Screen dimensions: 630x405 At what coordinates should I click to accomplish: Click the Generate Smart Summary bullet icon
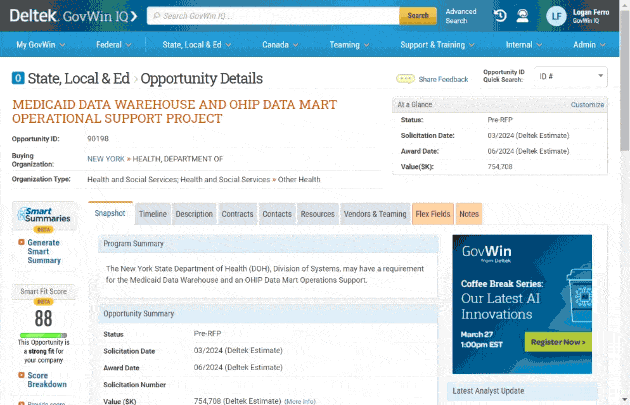coord(20,243)
